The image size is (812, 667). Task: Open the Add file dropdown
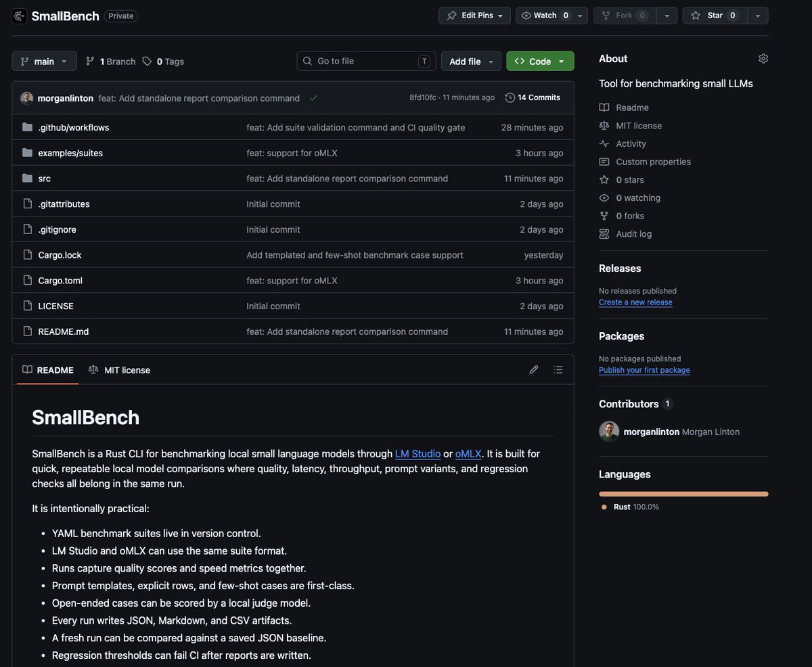coord(472,61)
